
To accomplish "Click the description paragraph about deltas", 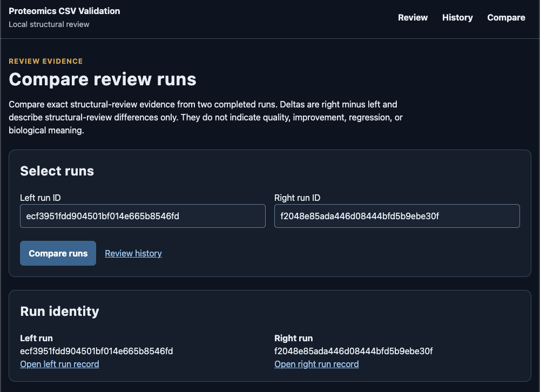I will click(206, 118).
